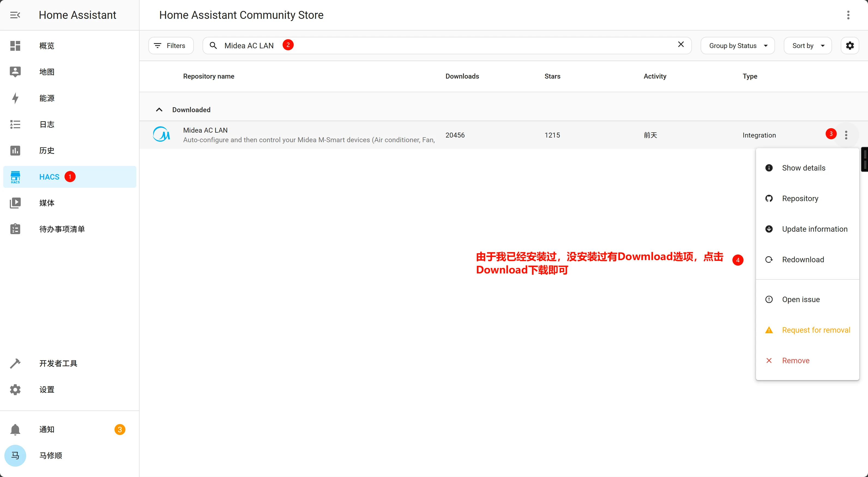Viewport: 868px width, 477px height.
Task: Sort by the Downloads column header
Action: click(x=462, y=76)
